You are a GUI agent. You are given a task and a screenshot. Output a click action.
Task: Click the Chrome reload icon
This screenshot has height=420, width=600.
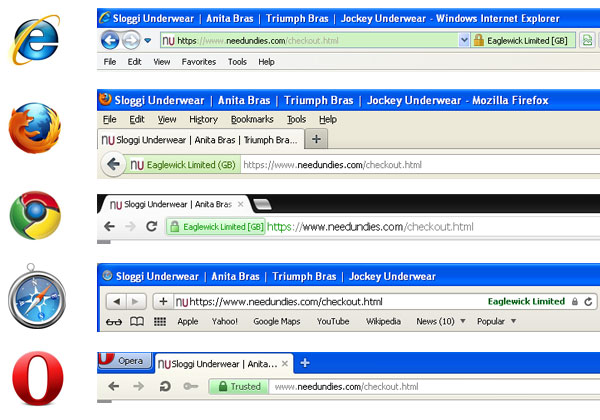click(152, 226)
